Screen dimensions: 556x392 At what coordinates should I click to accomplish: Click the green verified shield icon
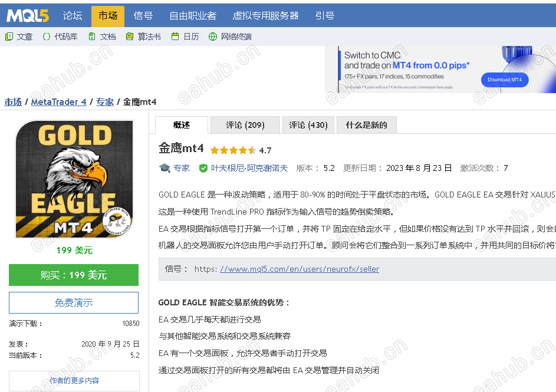click(203, 169)
